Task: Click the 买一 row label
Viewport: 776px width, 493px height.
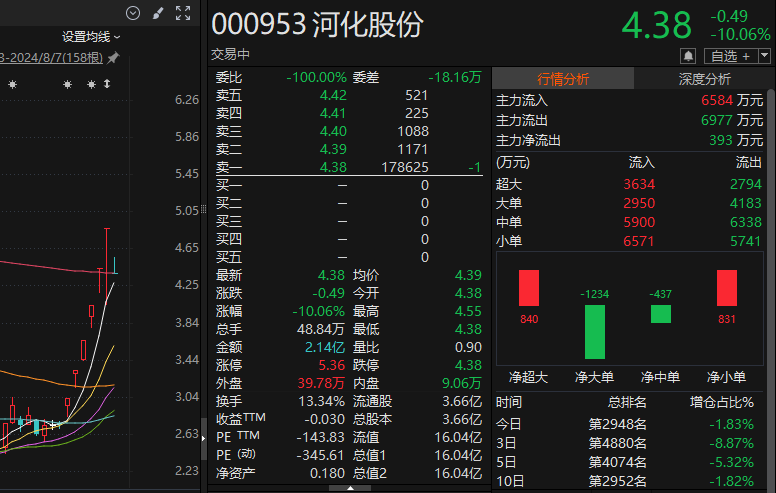Action: (229, 185)
